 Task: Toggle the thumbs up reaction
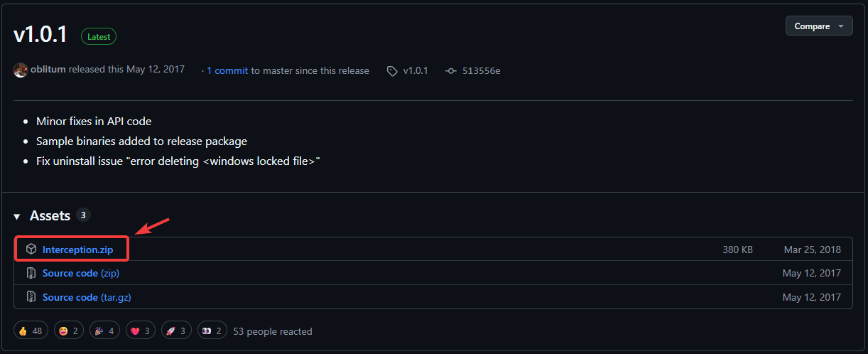pos(29,331)
